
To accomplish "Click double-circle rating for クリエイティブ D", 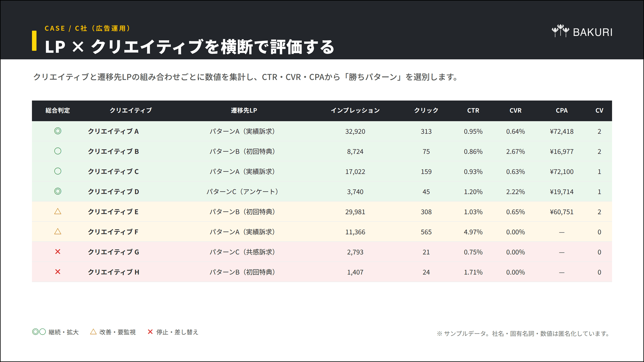I will tap(58, 191).
